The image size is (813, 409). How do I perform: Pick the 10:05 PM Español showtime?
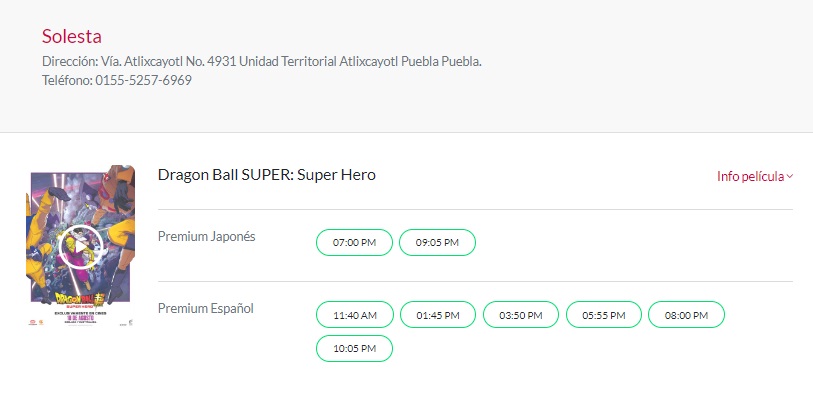[x=354, y=348]
